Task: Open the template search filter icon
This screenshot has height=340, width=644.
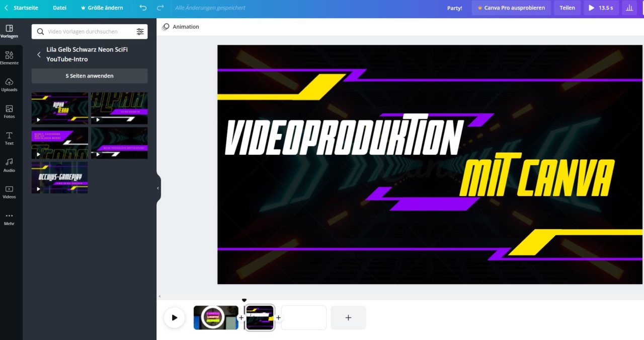Action: (140, 31)
